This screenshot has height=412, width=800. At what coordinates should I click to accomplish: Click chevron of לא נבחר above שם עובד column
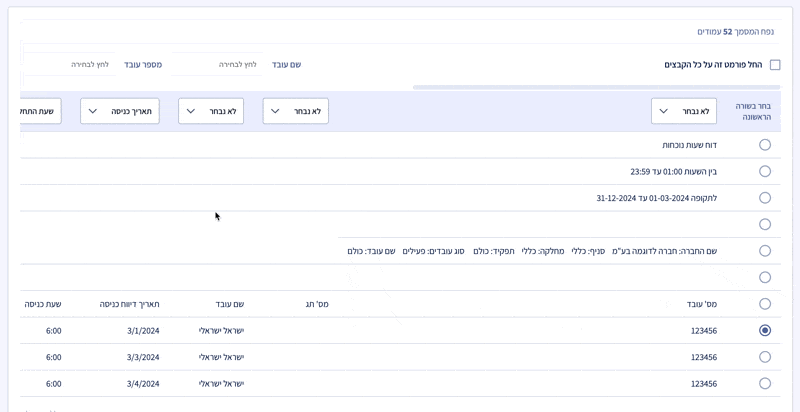(191, 111)
